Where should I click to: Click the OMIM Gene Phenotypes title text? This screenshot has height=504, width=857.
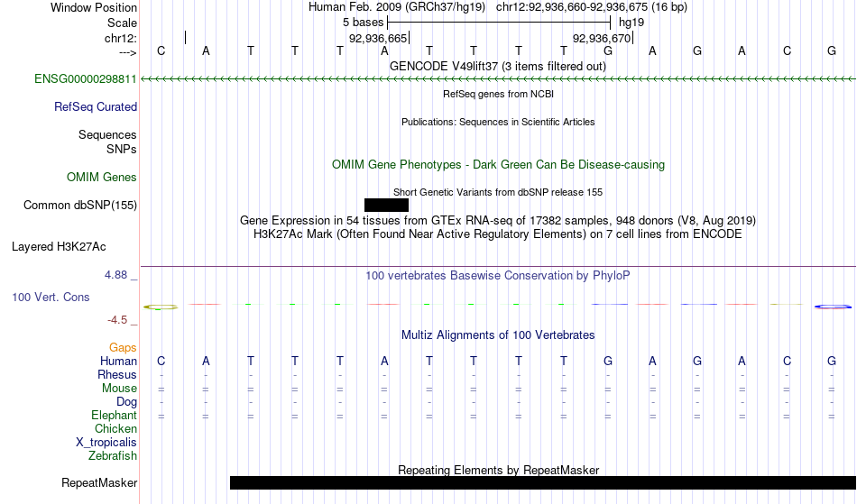point(499,165)
